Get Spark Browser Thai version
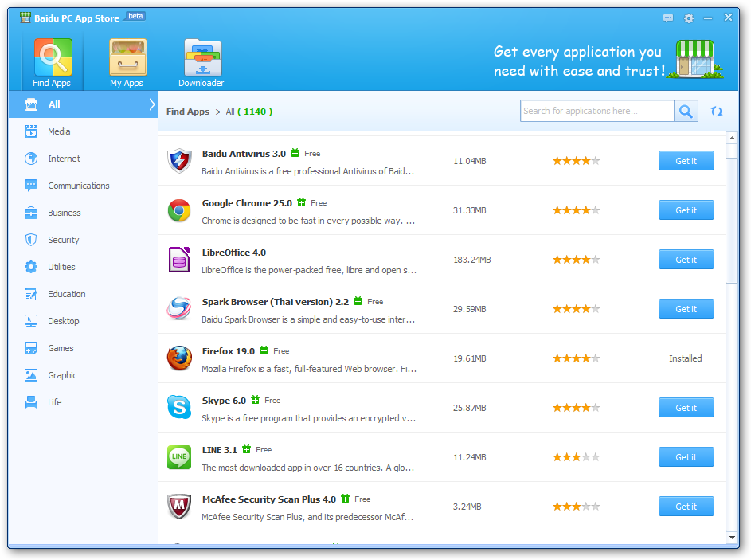 coord(686,309)
